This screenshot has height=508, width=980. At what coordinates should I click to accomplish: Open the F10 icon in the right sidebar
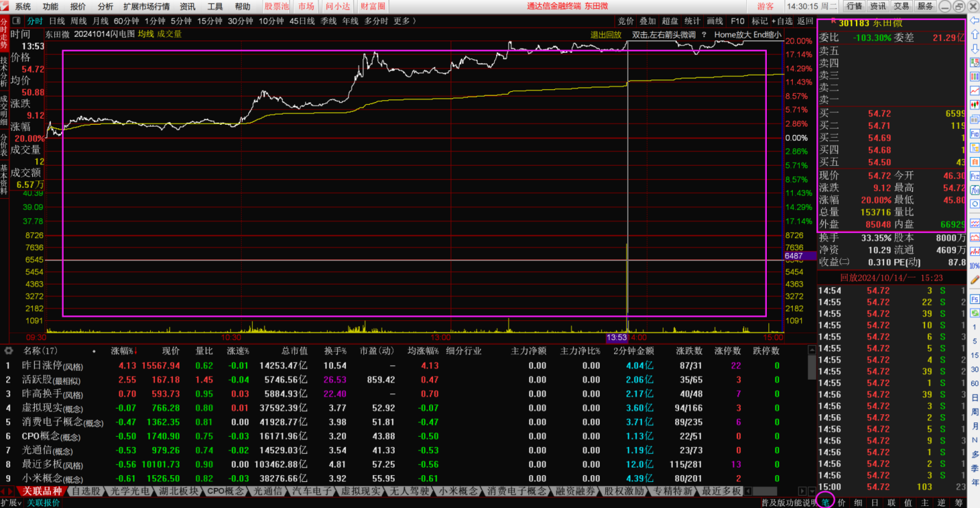pyautogui.click(x=975, y=134)
